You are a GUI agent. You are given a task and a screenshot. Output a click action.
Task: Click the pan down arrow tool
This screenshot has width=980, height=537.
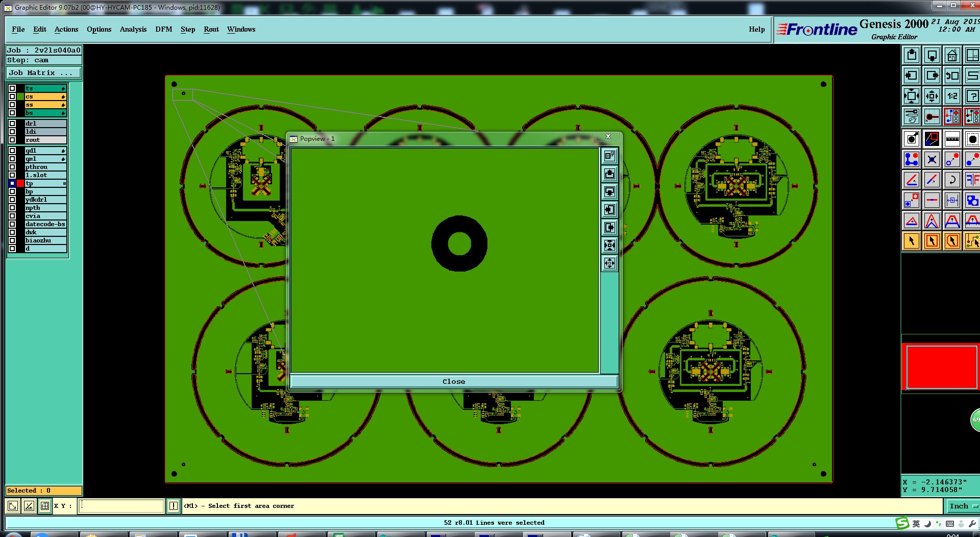[x=932, y=55]
